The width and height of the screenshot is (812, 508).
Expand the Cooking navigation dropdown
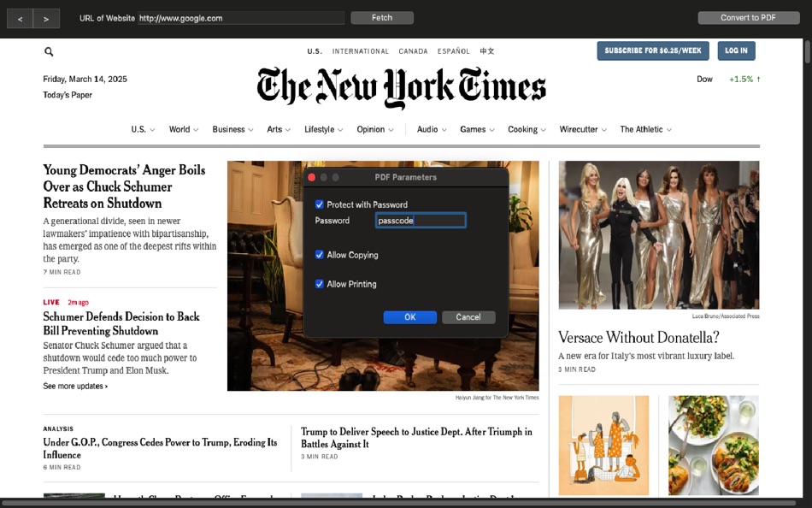point(527,130)
